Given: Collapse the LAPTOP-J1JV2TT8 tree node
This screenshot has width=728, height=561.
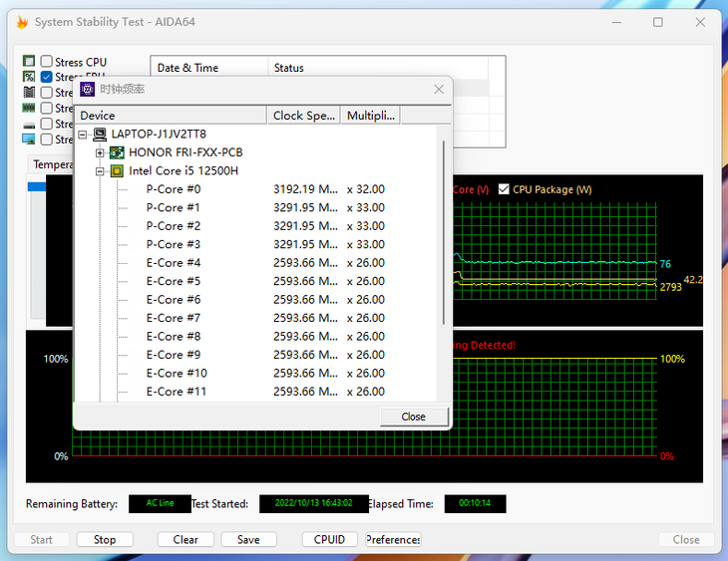Looking at the screenshot, I should point(83,135).
